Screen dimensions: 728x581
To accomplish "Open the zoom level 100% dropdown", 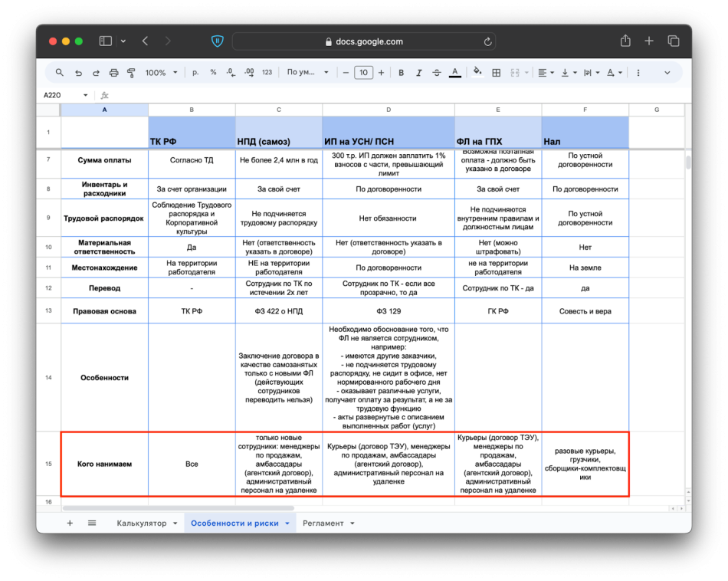I will [x=161, y=73].
